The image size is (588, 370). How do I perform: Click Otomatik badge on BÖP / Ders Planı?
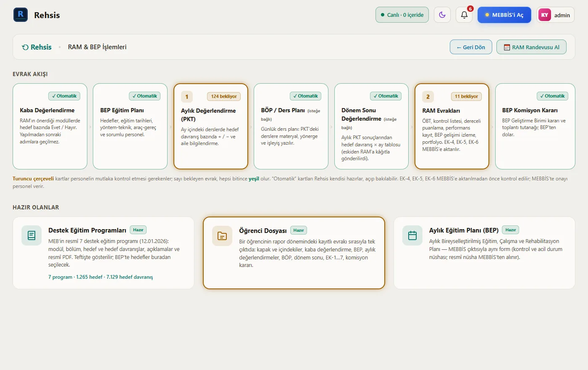pyautogui.click(x=305, y=96)
